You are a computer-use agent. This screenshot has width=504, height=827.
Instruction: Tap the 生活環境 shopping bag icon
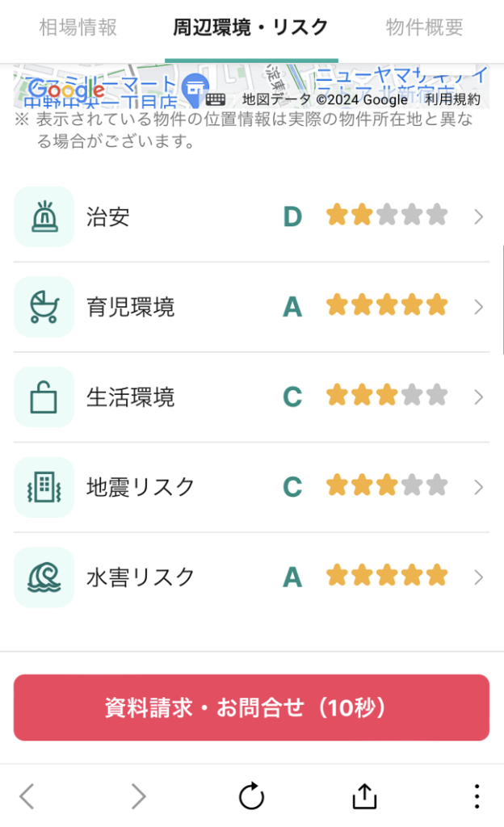(44, 397)
